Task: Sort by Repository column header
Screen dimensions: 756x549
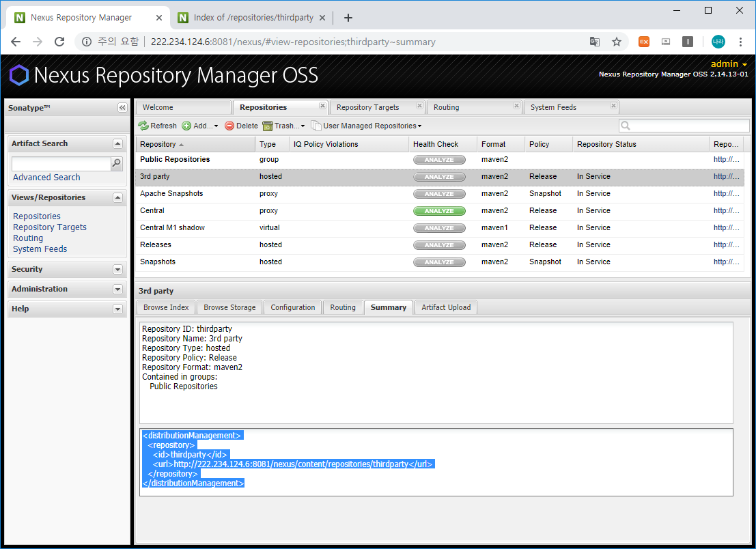Action: [195, 144]
